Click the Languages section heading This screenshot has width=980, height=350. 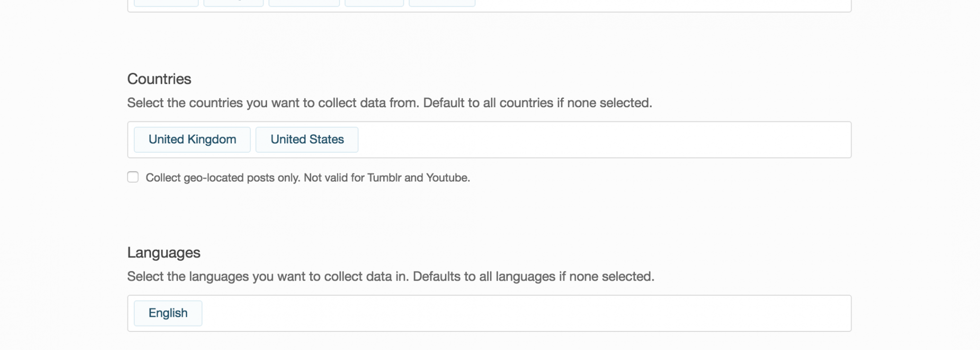coord(164,253)
